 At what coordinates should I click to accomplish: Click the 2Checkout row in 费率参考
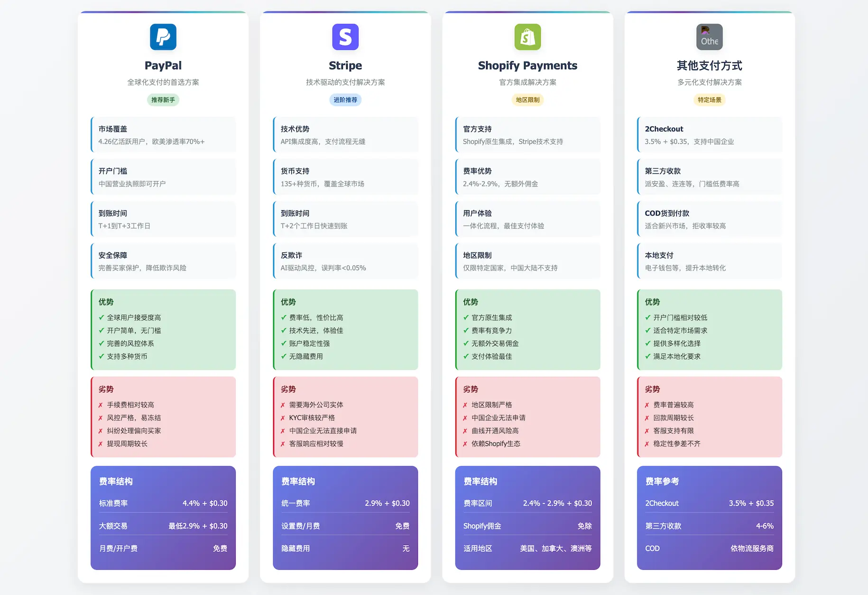(710, 503)
